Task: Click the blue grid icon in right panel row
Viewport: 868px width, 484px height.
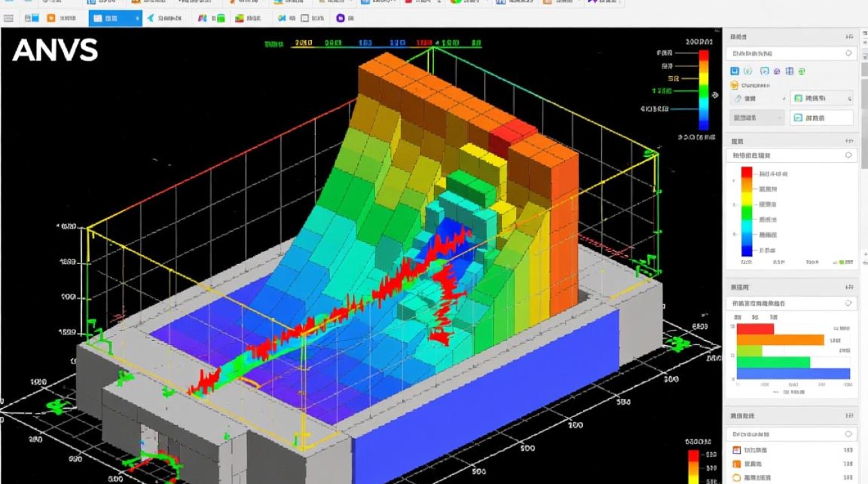Action: (x=789, y=71)
